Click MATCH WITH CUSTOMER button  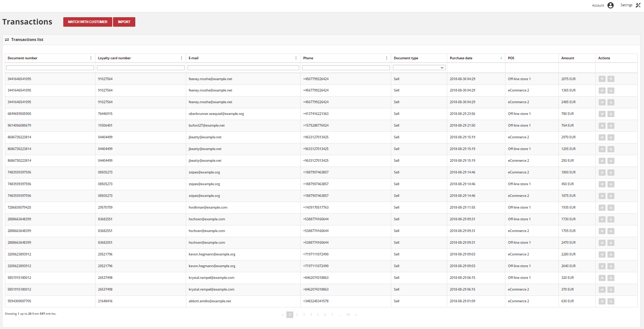[88, 22]
